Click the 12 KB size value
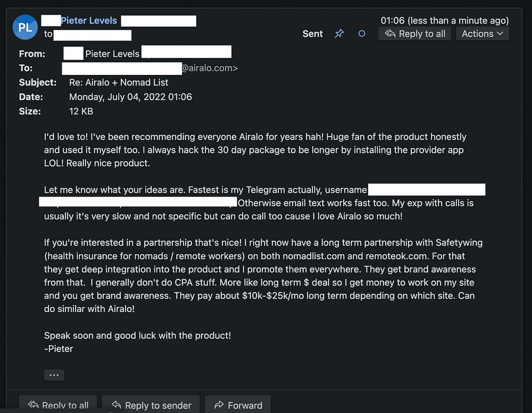Screen dimensions: 532x413 tap(81, 111)
